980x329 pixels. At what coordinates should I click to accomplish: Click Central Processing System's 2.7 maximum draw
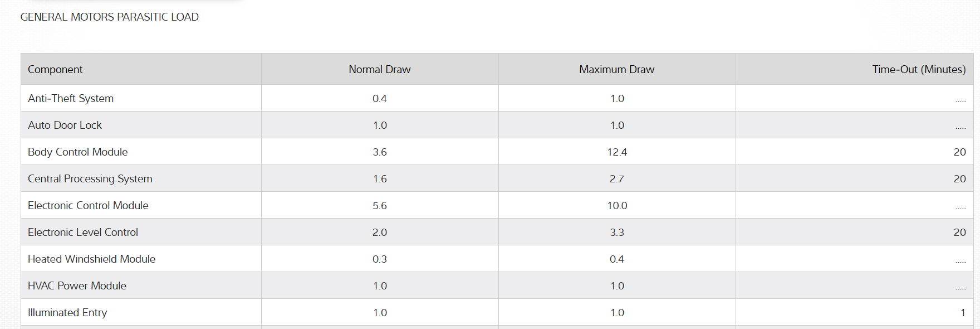click(x=617, y=179)
